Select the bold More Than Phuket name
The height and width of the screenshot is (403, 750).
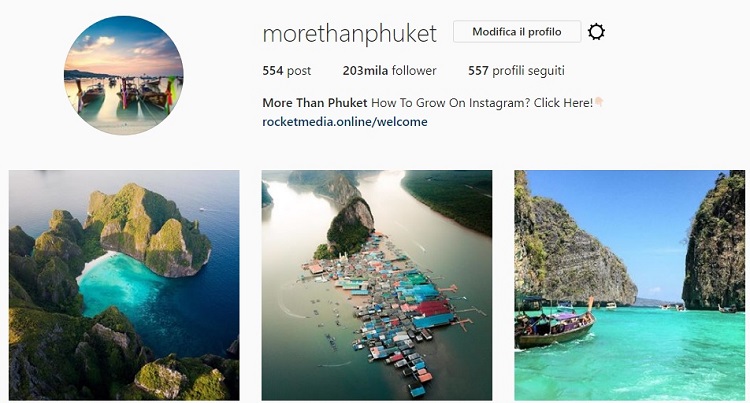click(x=315, y=103)
